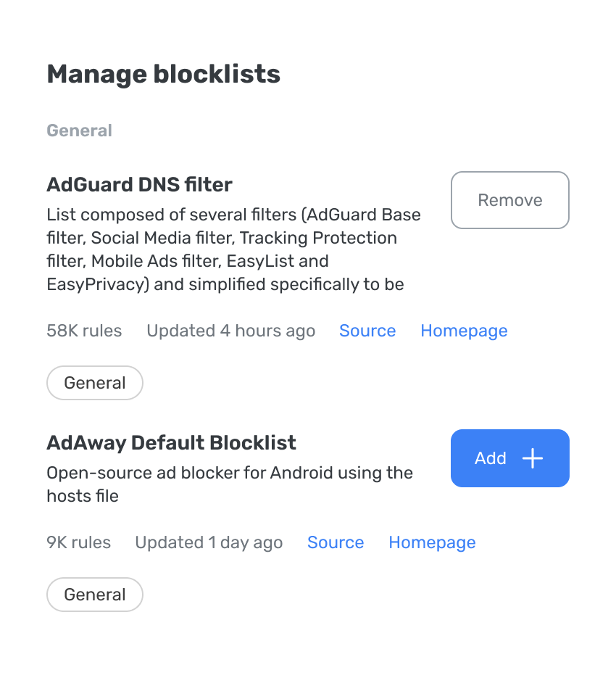616x699 pixels.
Task: Click the AdGuard DNS filter title
Action: point(139,185)
